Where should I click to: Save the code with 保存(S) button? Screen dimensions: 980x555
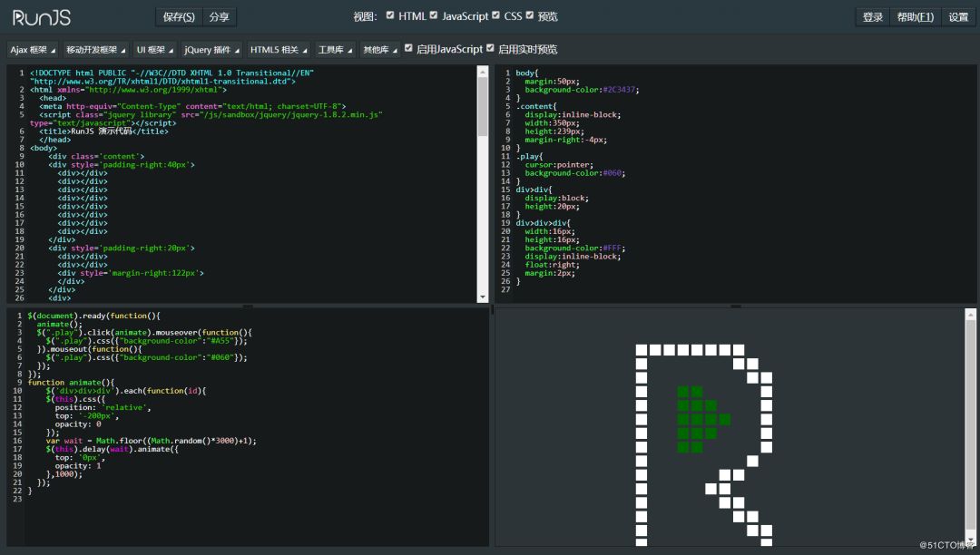click(x=179, y=17)
